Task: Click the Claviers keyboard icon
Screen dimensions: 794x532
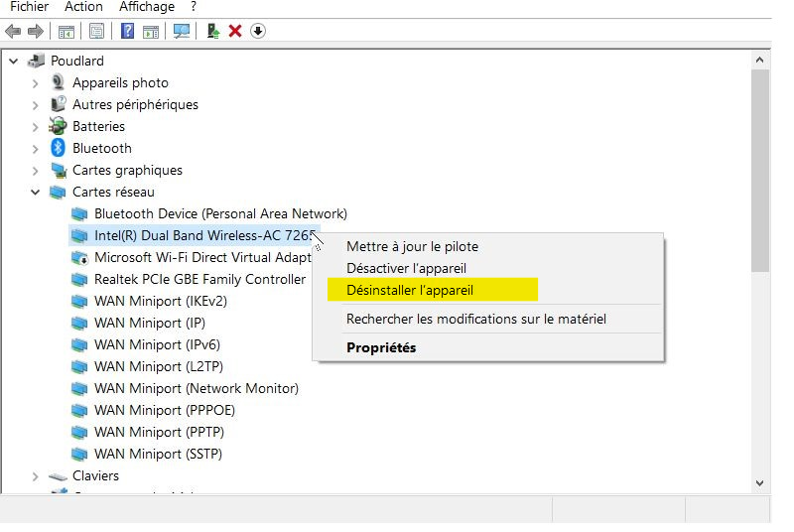Action: point(58,476)
